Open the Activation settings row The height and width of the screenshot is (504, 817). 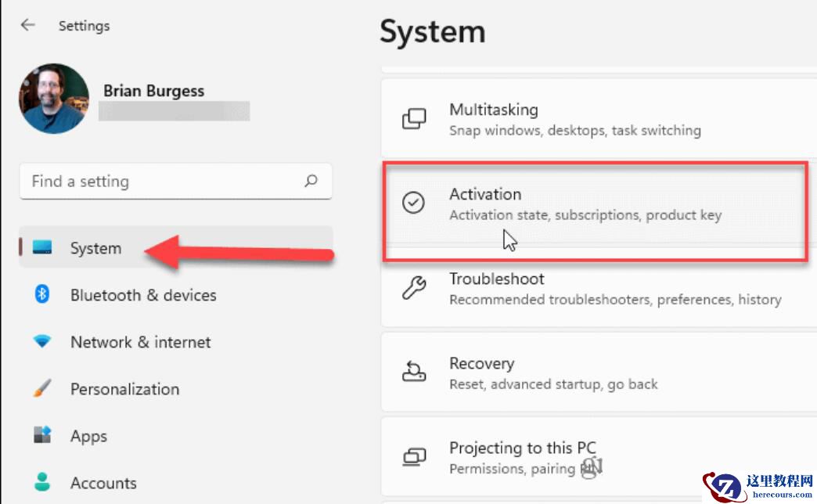(x=595, y=203)
